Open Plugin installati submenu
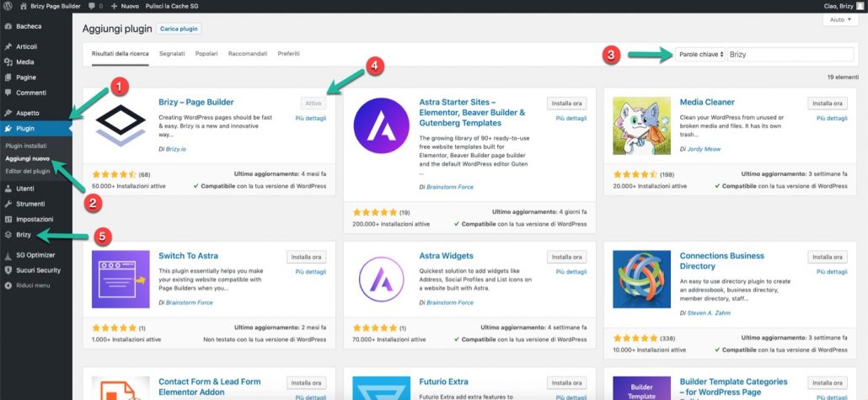The width and height of the screenshot is (868, 400). click(27, 146)
